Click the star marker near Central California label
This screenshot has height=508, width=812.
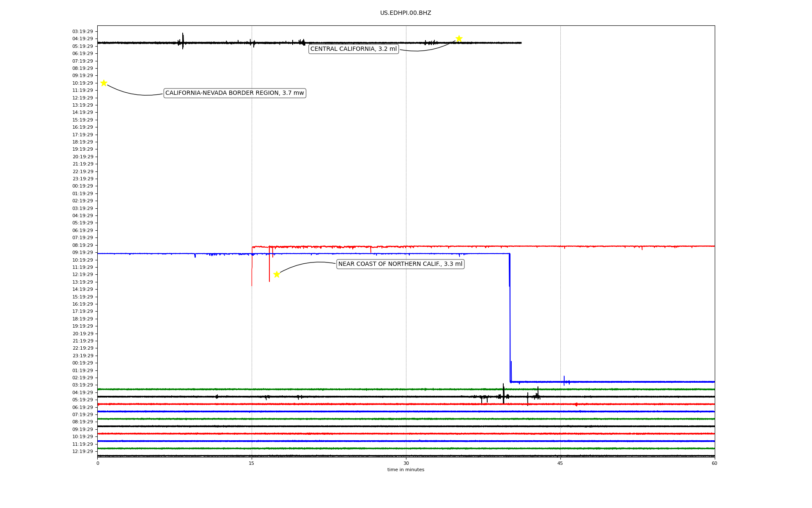(x=459, y=39)
